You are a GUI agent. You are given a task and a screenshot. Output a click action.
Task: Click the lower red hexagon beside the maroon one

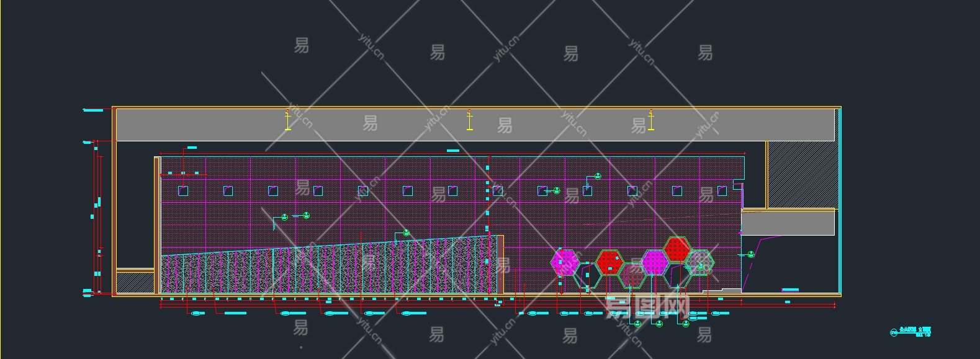tap(609, 262)
